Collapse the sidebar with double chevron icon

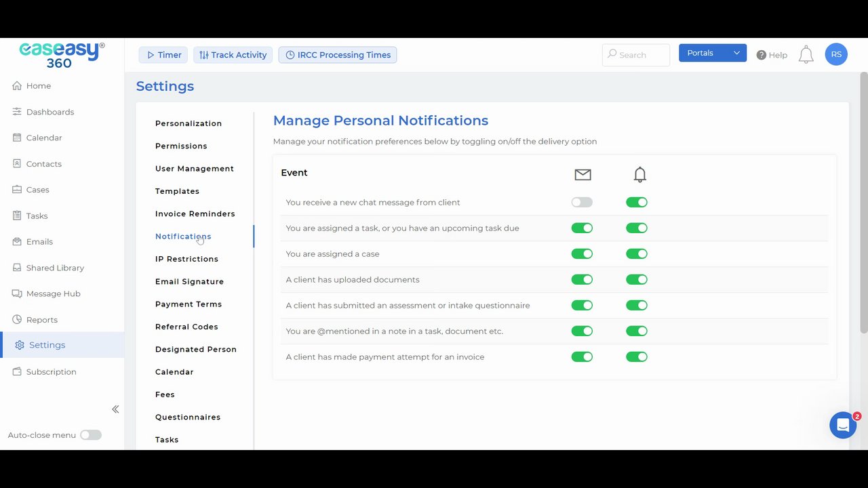tap(115, 409)
